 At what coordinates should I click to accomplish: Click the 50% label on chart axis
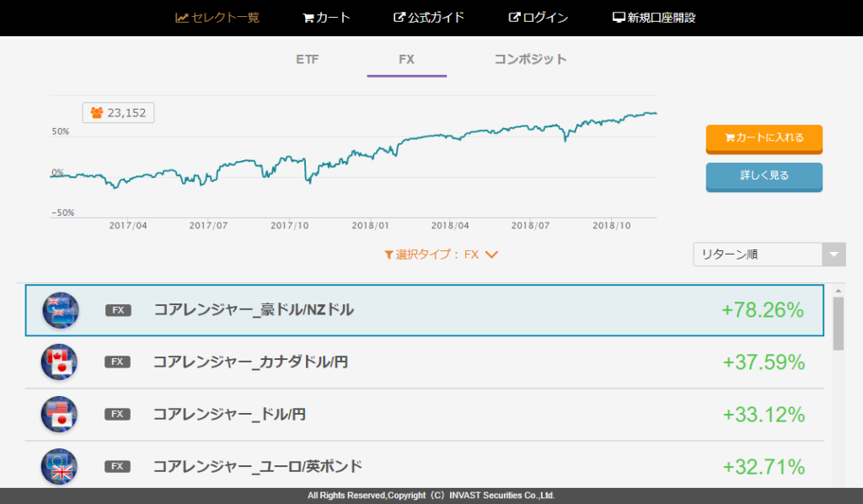[x=61, y=131]
